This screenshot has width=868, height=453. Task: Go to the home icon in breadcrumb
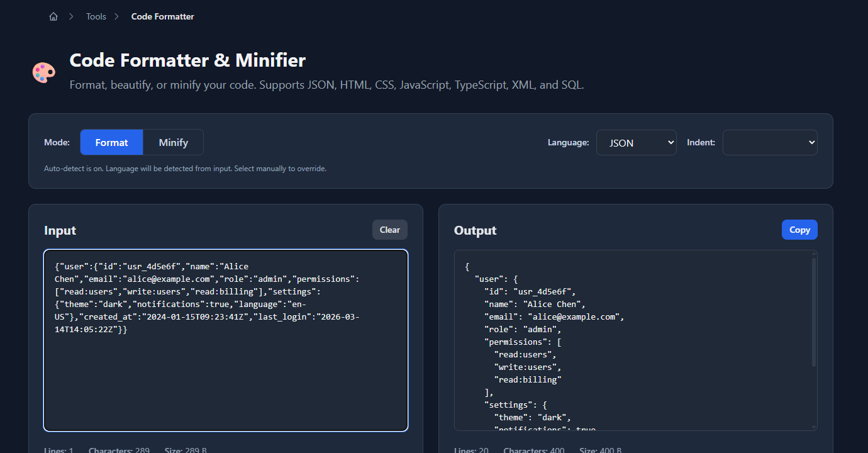coord(53,17)
